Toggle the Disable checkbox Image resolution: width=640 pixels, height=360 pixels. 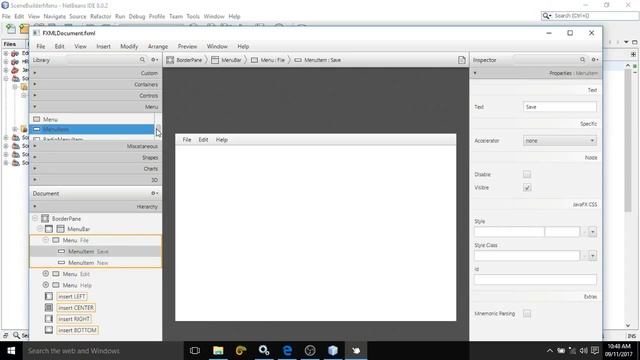(527, 175)
